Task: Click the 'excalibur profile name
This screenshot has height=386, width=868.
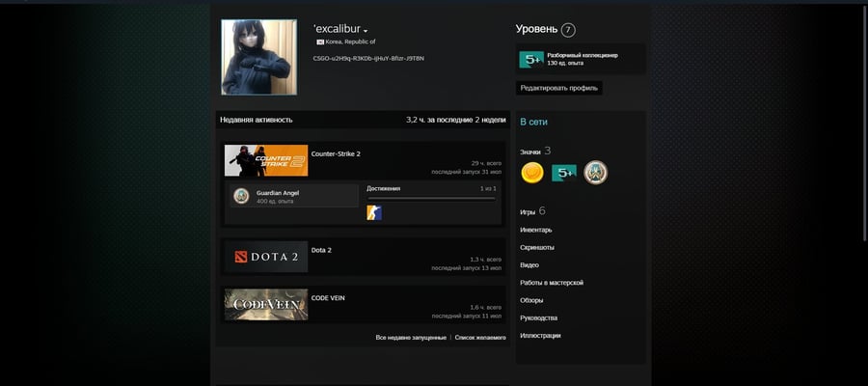Action: (337, 29)
